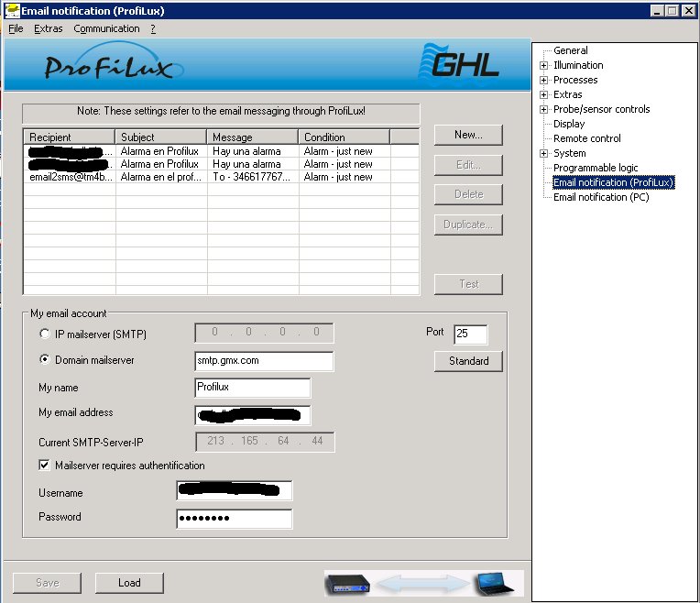Click the My name field with Profilux
The image size is (700, 603).
tap(253, 388)
